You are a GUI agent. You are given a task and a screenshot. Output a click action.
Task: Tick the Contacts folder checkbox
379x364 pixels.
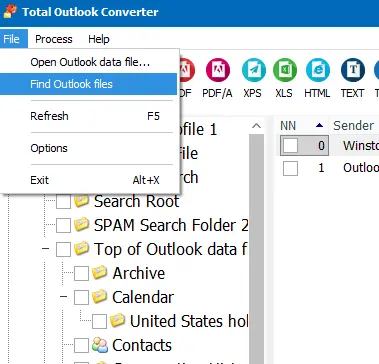pos(81,345)
